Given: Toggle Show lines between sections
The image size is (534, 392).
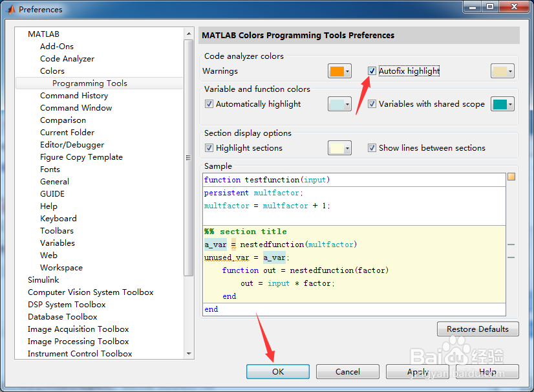Looking at the screenshot, I should click(372, 148).
